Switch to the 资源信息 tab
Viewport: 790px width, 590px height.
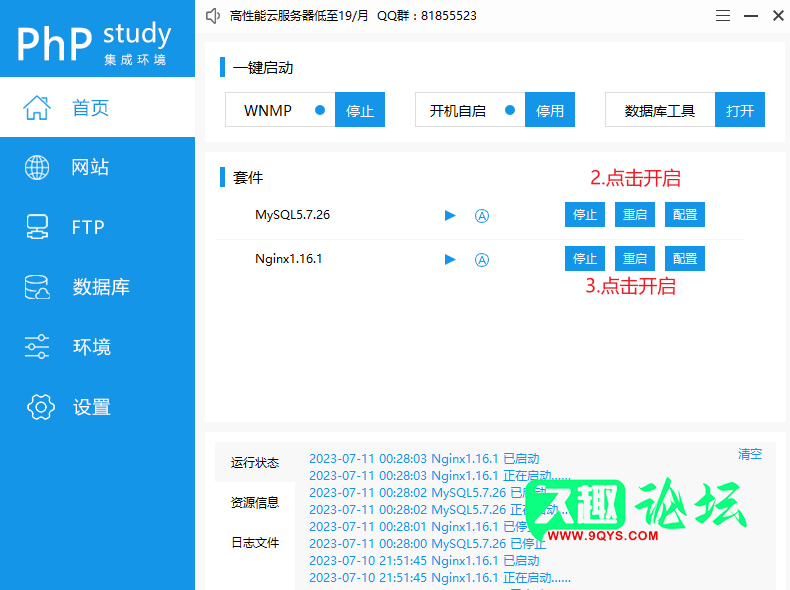255,502
